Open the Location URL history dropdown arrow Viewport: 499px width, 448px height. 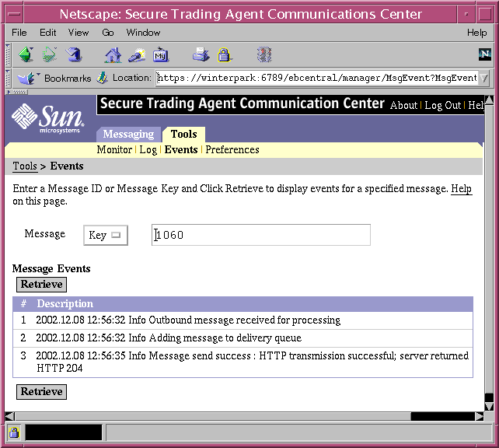point(484,78)
